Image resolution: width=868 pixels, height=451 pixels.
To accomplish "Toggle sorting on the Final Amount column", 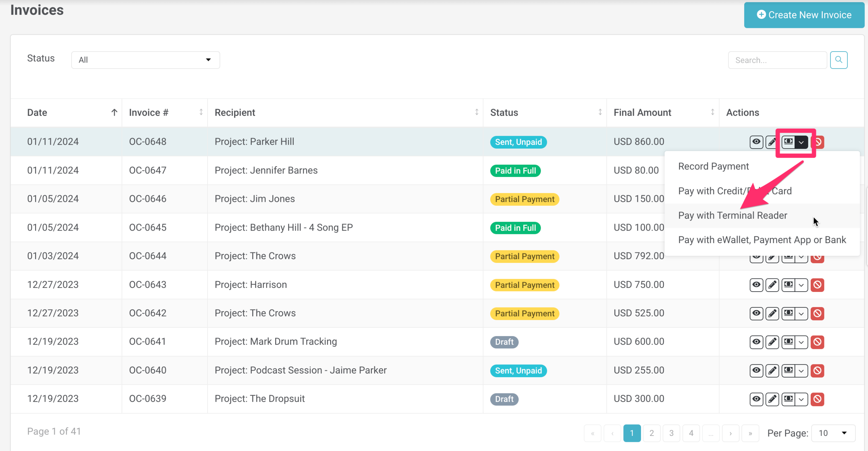I will click(x=712, y=112).
